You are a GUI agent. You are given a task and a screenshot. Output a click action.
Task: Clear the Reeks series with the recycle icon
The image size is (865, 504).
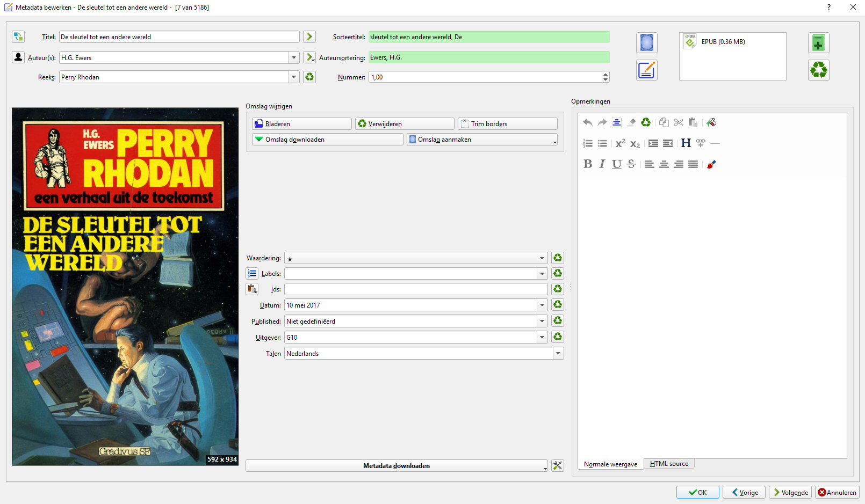[309, 77]
